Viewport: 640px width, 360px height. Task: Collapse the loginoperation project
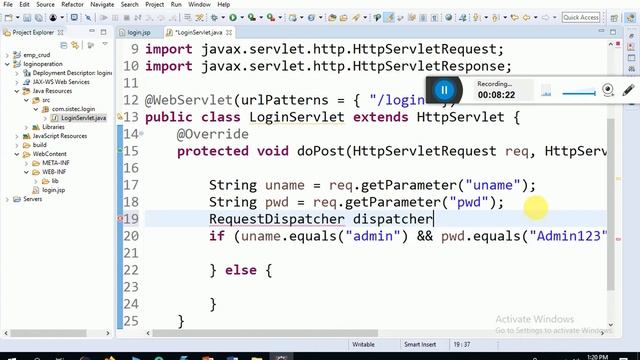point(7,64)
